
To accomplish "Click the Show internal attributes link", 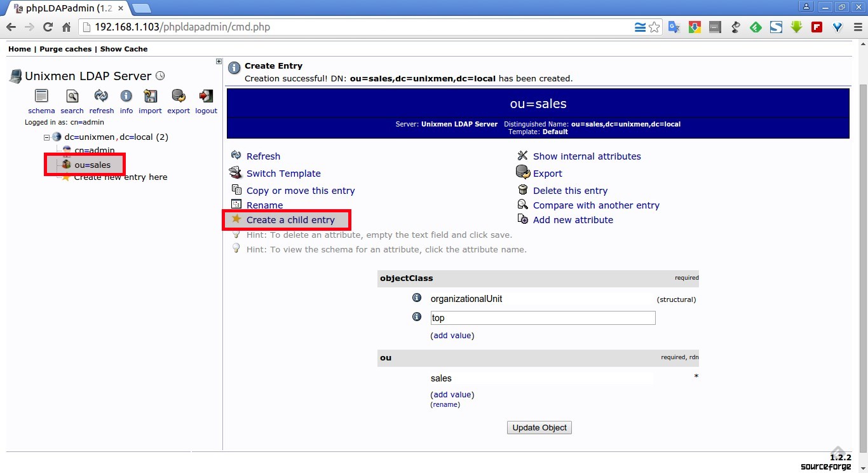I will point(587,156).
